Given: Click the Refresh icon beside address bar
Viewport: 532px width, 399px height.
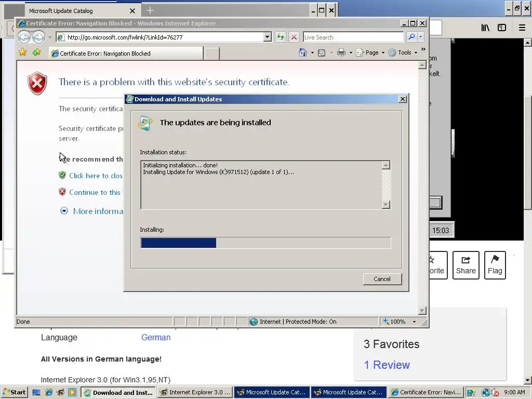Looking at the screenshot, I should click(280, 37).
